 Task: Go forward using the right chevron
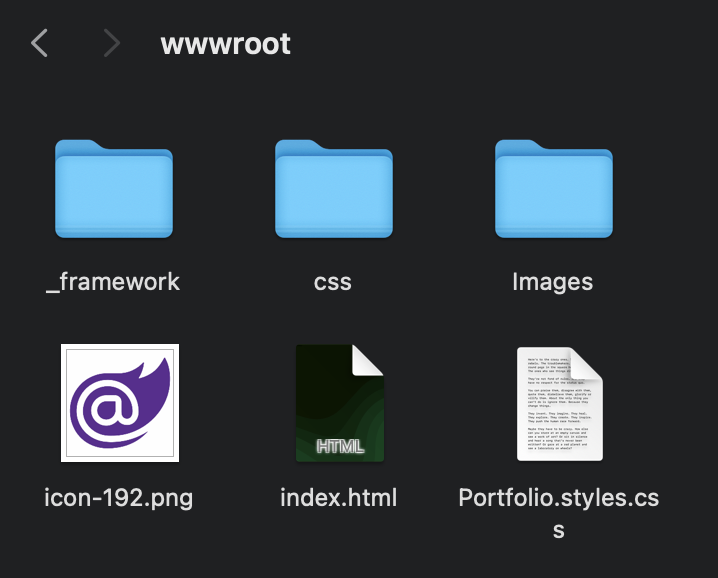coord(111,43)
